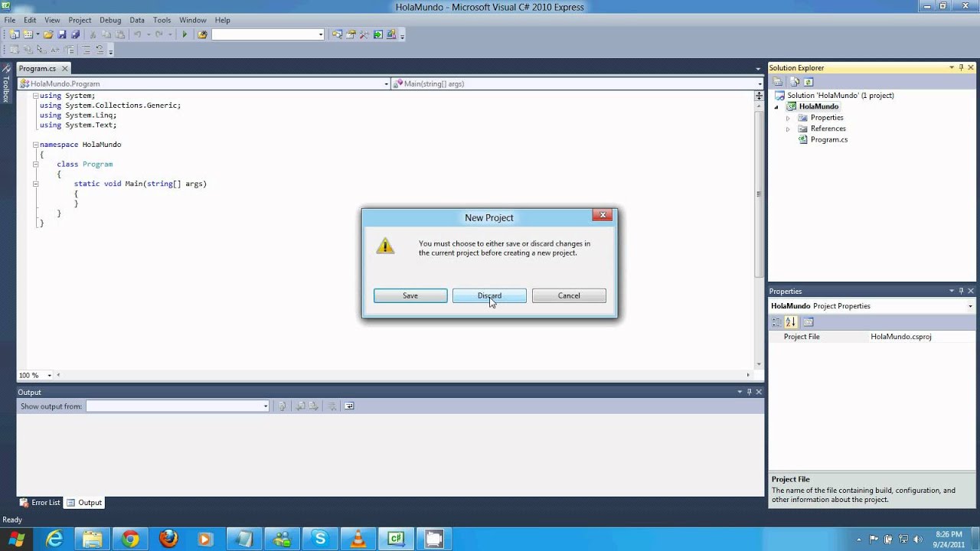Image resolution: width=980 pixels, height=551 pixels.
Task: Click Save in New Project dialog
Action: (410, 296)
